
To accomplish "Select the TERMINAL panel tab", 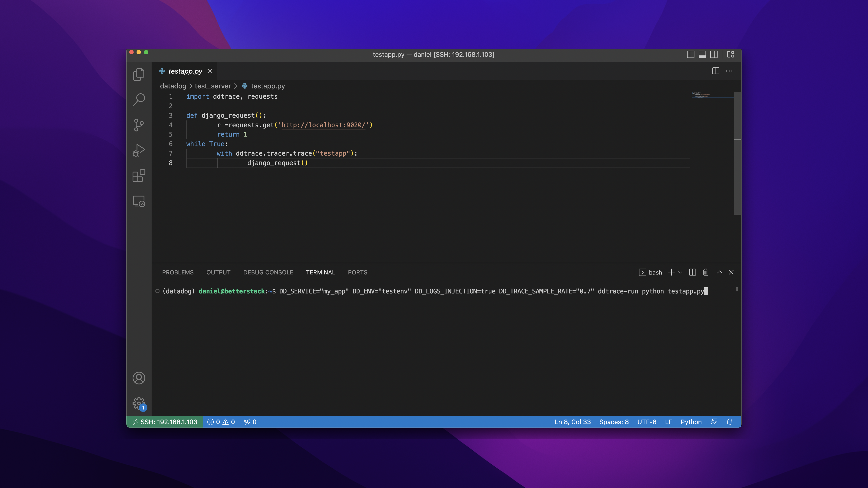I will [x=320, y=272].
